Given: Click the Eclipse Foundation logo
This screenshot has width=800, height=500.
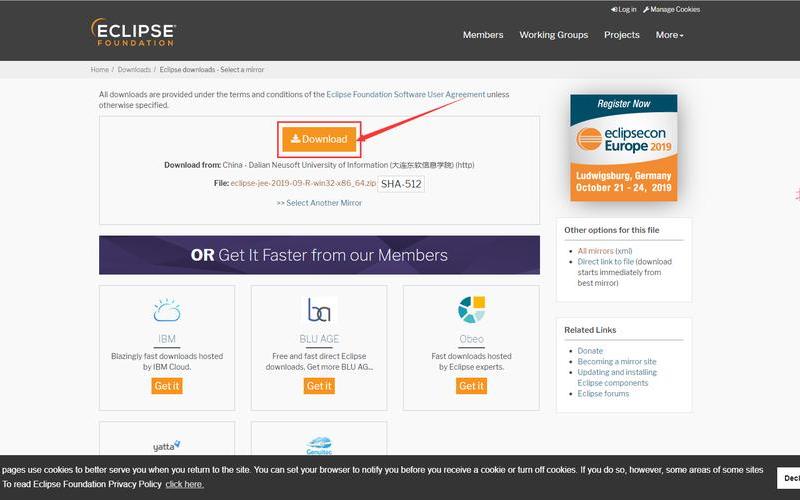Looking at the screenshot, I should [x=133, y=32].
